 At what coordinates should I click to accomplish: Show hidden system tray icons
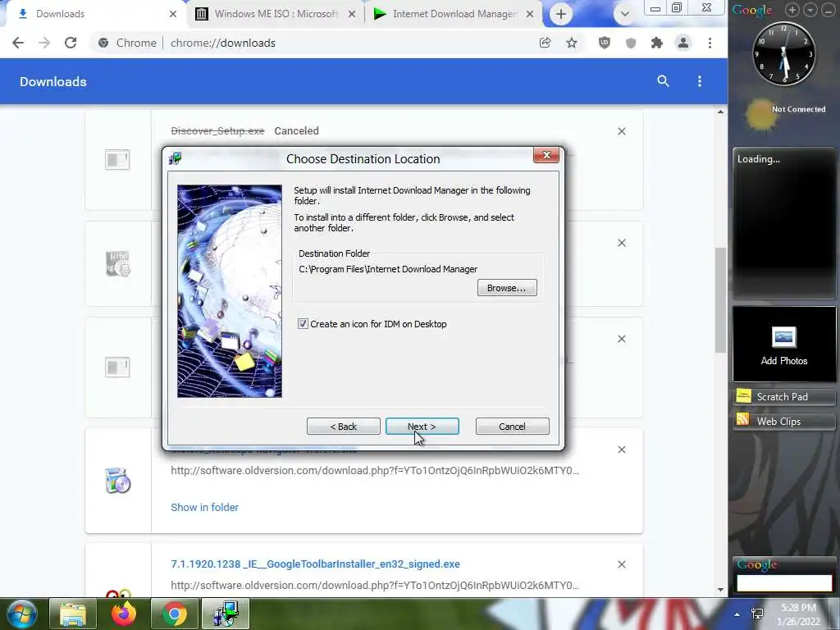click(737, 614)
